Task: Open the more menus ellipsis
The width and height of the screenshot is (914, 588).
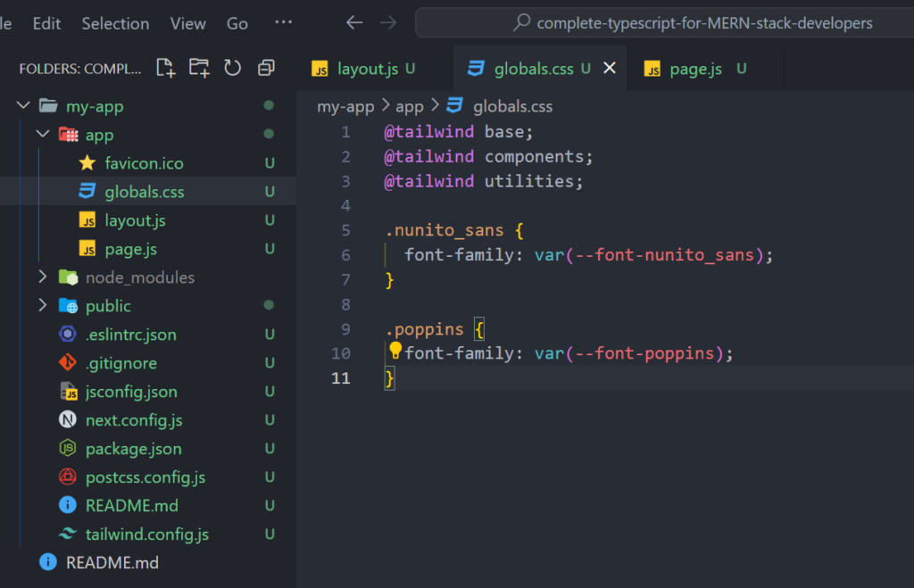Action: pyautogui.click(x=283, y=23)
